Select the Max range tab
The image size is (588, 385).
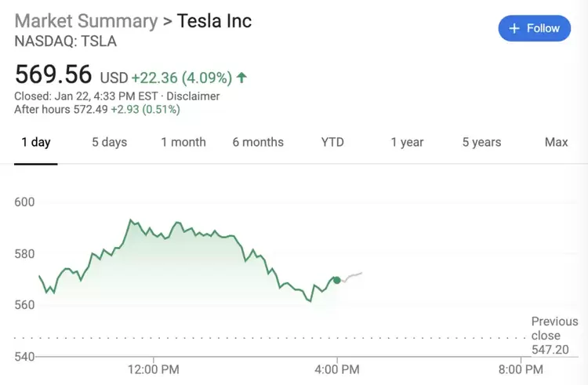pyautogui.click(x=556, y=142)
